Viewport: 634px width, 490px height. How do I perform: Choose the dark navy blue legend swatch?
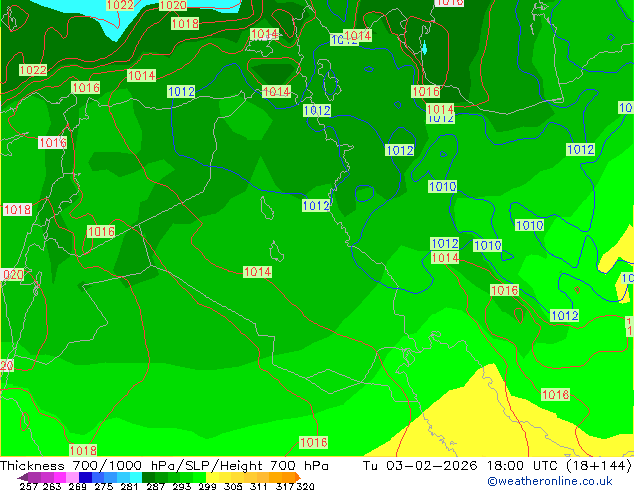[x=85, y=477]
